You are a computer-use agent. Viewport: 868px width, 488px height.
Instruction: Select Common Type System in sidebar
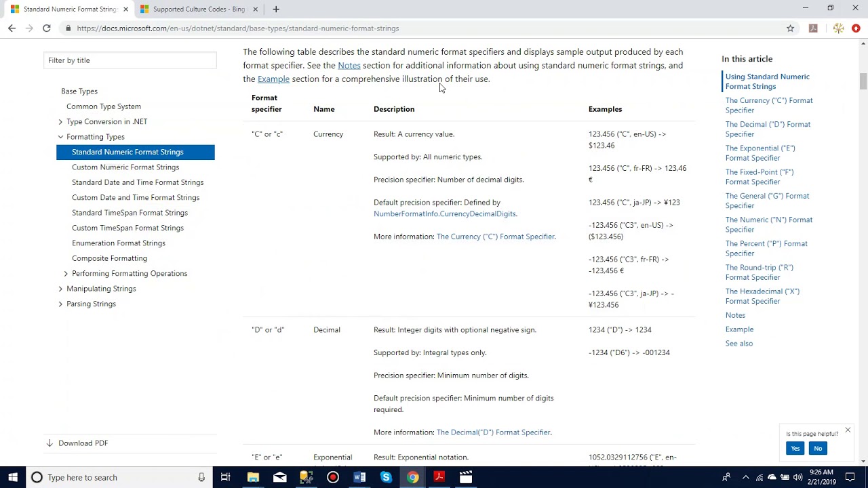(104, 106)
